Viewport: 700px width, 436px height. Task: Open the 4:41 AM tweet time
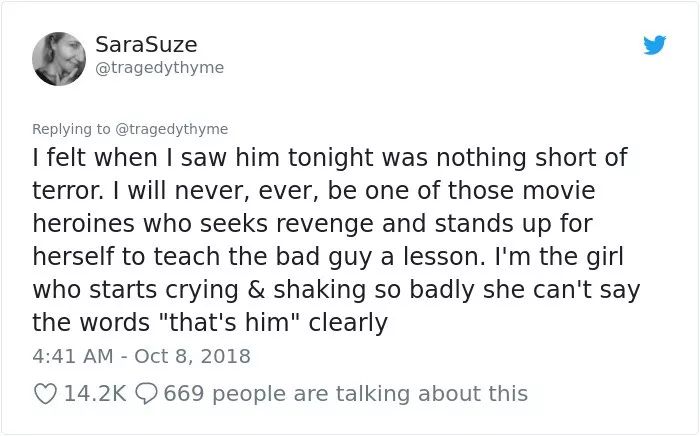pos(73,356)
